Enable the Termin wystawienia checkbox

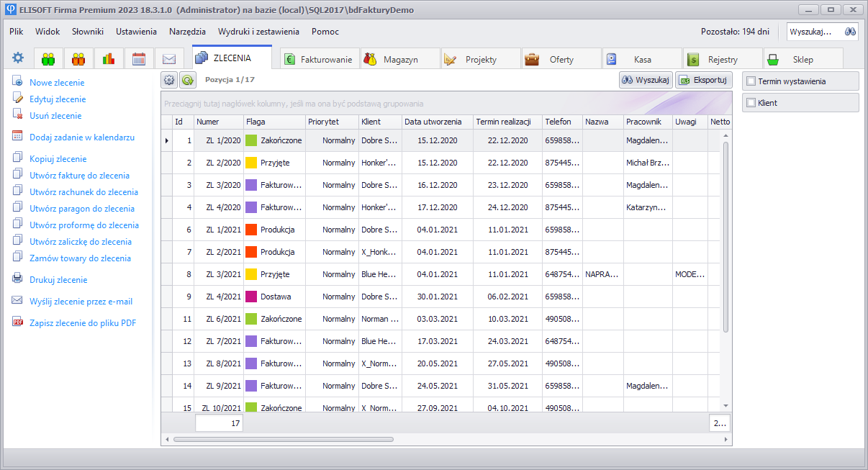[751, 81]
